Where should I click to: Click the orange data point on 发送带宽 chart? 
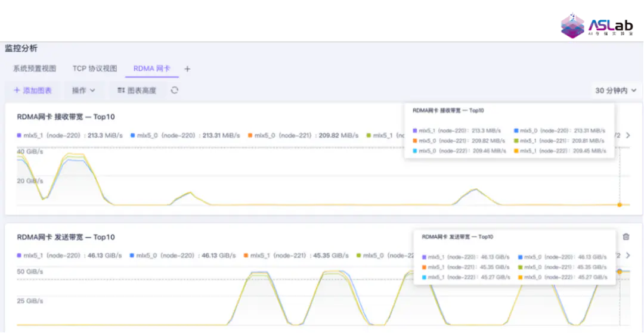(620, 272)
